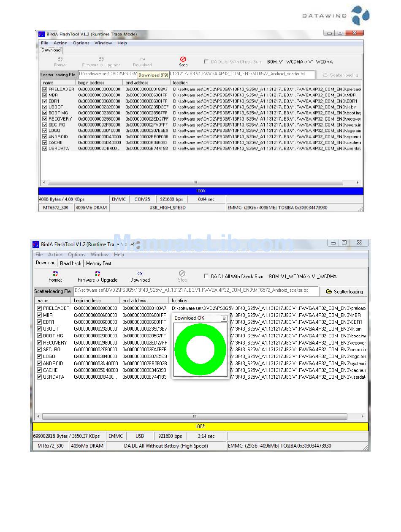This screenshot has height=532, width=401.
Task: Click 'EBR1' row name in upper window
Action: point(54,101)
